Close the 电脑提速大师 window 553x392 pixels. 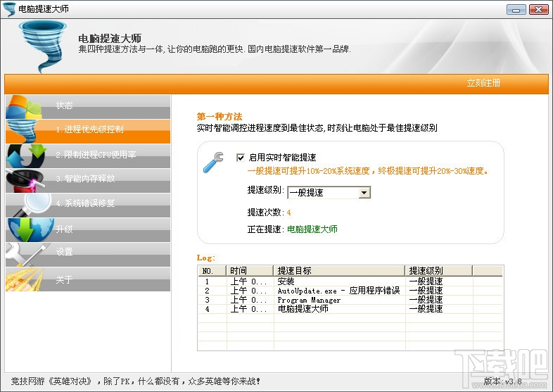538,10
